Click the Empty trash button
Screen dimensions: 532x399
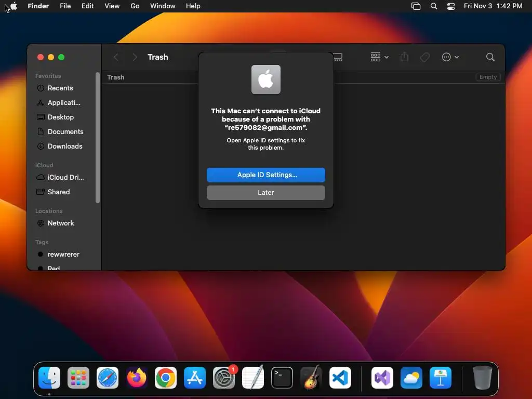point(488,77)
